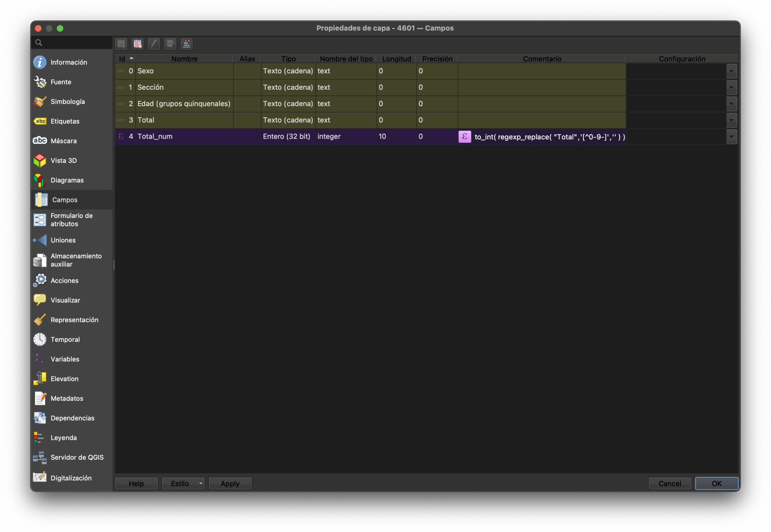Switch to the Digitalización section

[x=72, y=478]
